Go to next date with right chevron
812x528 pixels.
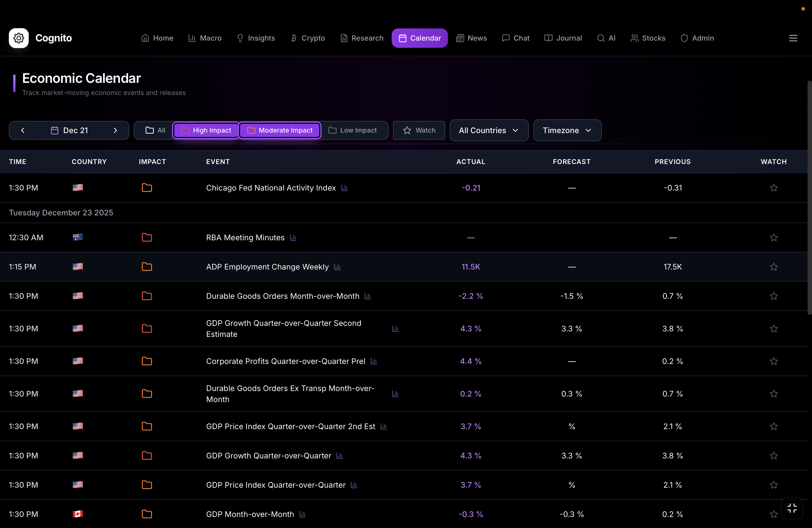coord(115,130)
